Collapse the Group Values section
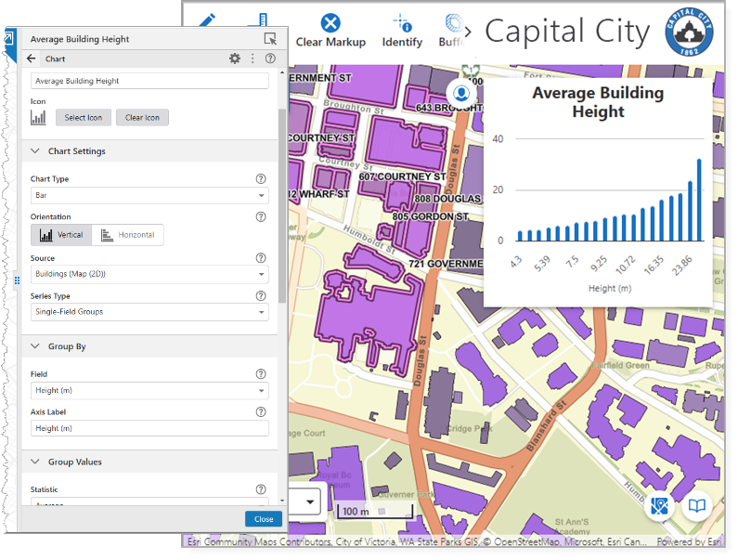The width and height of the screenshot is (738, 560). coord(35,462)
